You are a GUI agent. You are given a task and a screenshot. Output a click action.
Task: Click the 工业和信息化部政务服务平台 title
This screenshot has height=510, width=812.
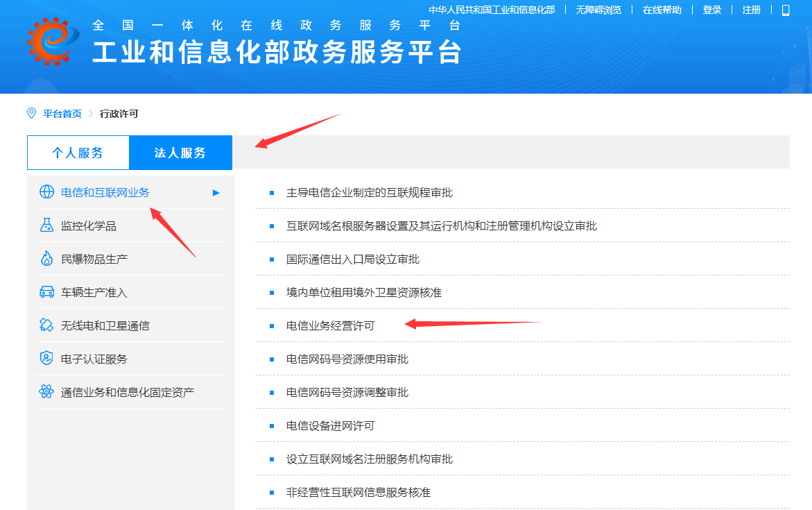coord(277,52)
